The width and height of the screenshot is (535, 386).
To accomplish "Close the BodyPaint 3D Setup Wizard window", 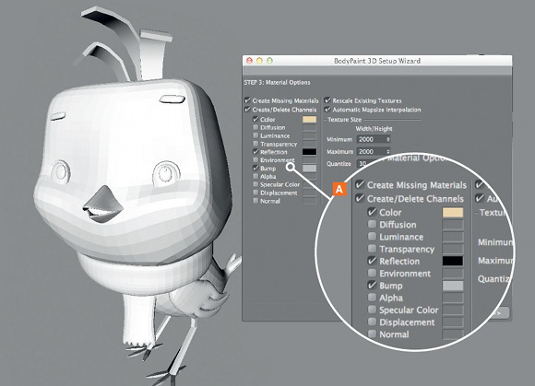I will pos(249,61).
